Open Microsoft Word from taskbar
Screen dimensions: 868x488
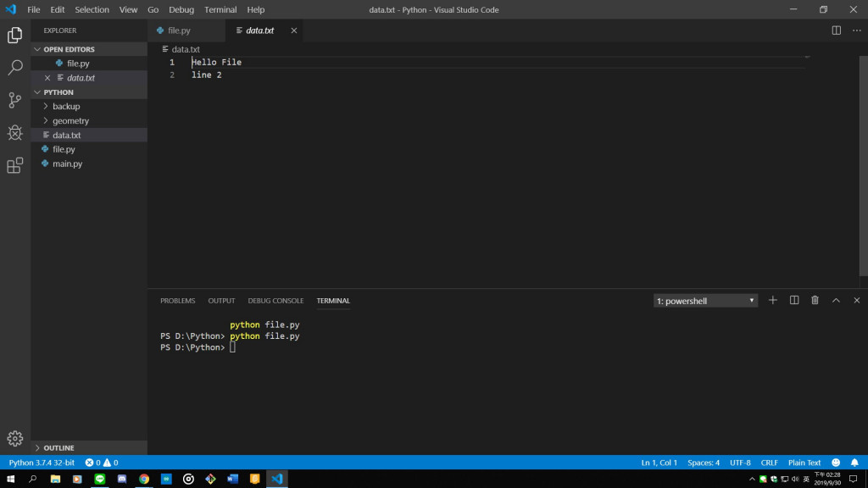click(x=232, y=480)
